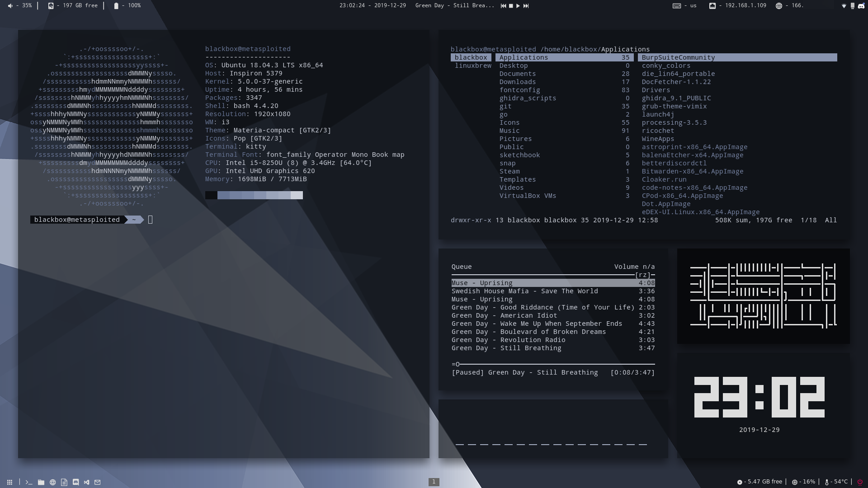Click the now playing title Green Day - Still Brea...
This screenshot has height=488, width=868.
tap(455, 5)
